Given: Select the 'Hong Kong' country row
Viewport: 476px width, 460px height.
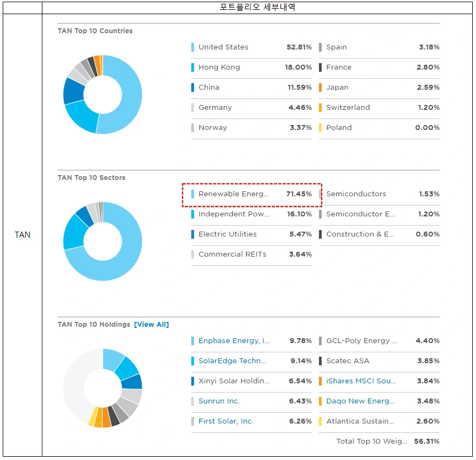Looking at the screenshot, I should tap(252, 67).
